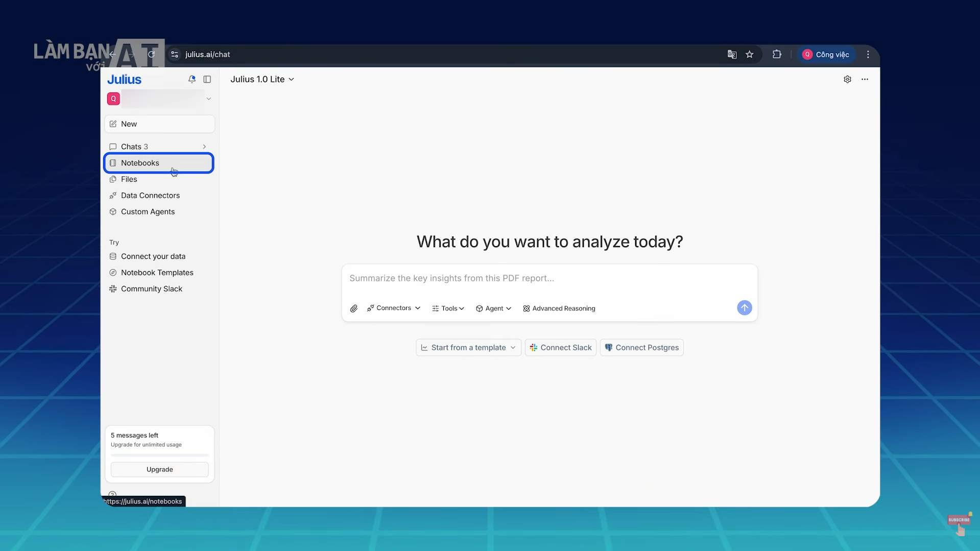The image size is (980, 551).
Task: Expand the Agent dropdown
Action: click(493, 308)
